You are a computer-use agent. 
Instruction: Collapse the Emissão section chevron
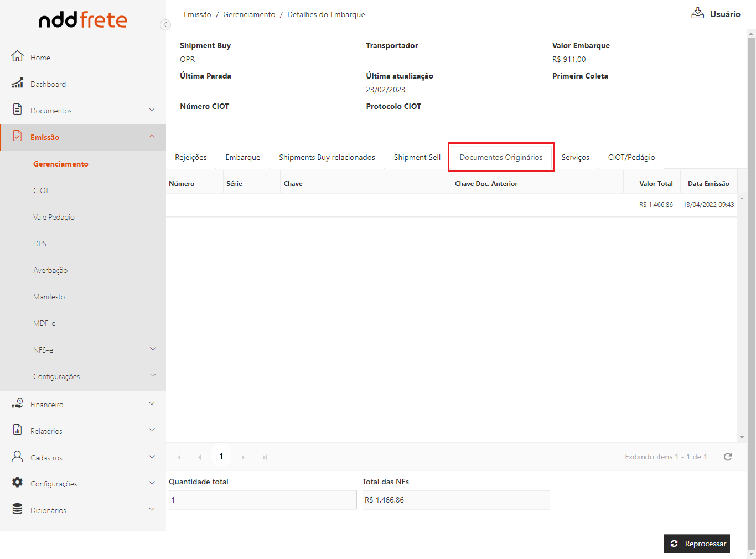coord(152,137)
